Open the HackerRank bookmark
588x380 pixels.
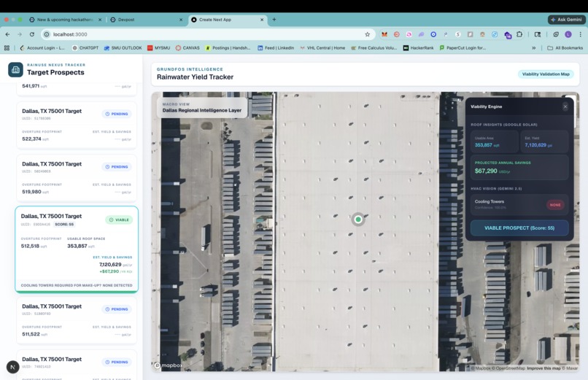418,48
